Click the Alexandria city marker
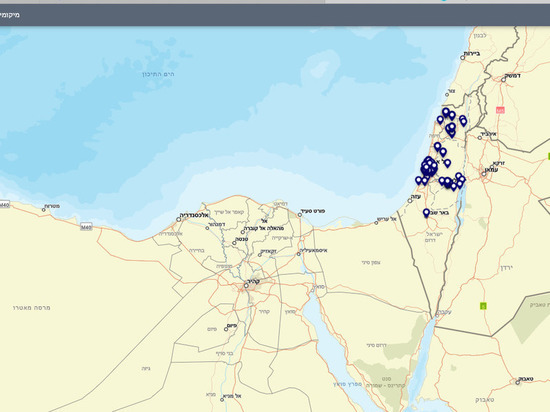Viewport: 550px width, 412px height. point(179,219)
